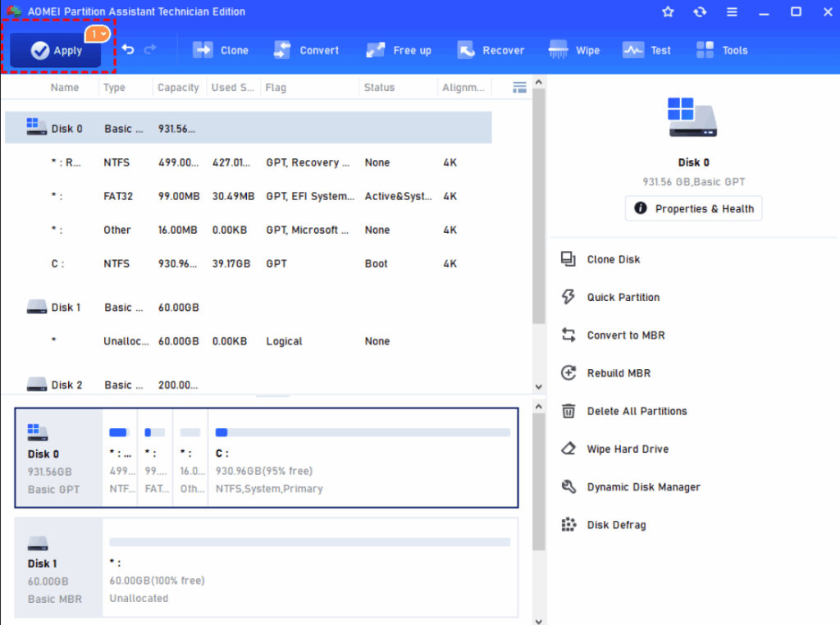The height and width of the screenshot is (625, 840).
Task: Click the Undo arrow icon
Action: click(x=129, y=49)
